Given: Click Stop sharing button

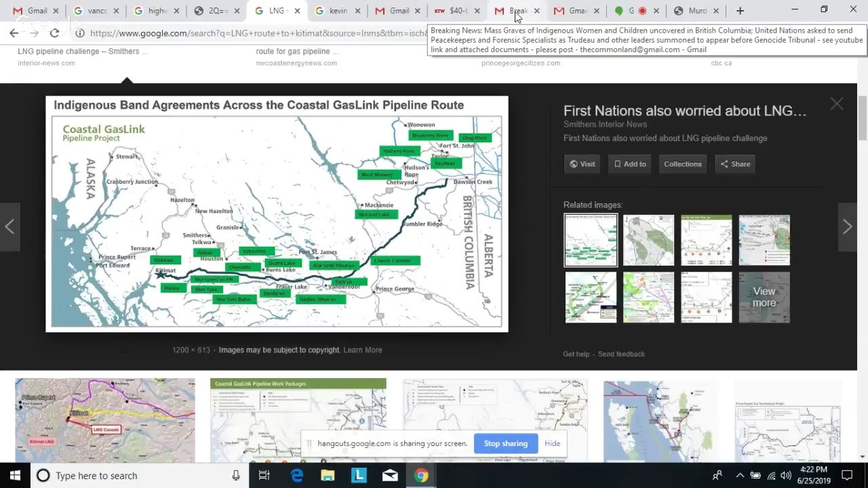Looking at the screenshot, I should coord(505,443).
